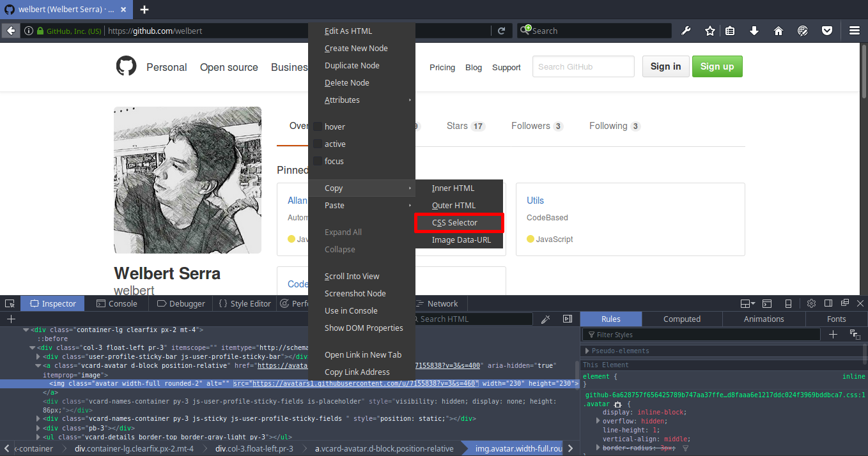
Task: Focus the Filter Styles input
Action: click(x=701, y=334)
